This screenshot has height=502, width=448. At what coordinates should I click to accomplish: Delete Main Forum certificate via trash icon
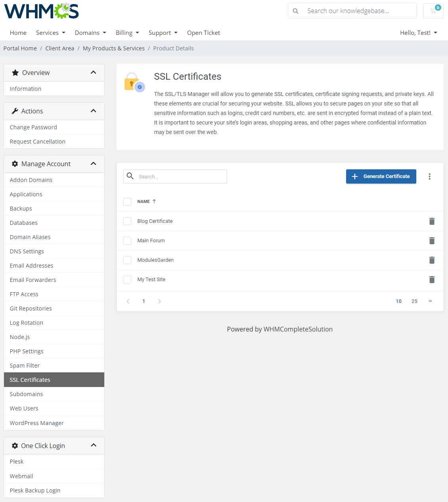[432, 241]
